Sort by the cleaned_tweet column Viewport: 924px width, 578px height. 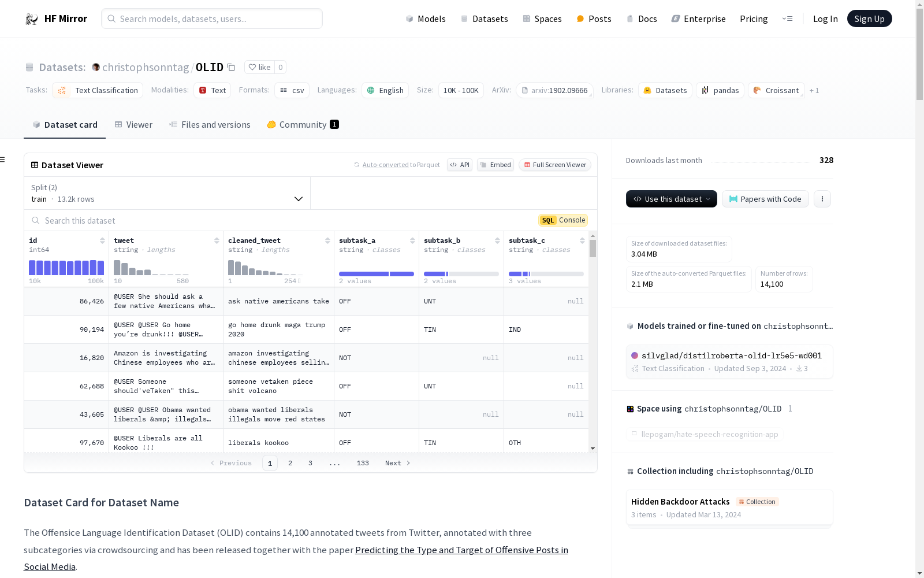[327, 240]
